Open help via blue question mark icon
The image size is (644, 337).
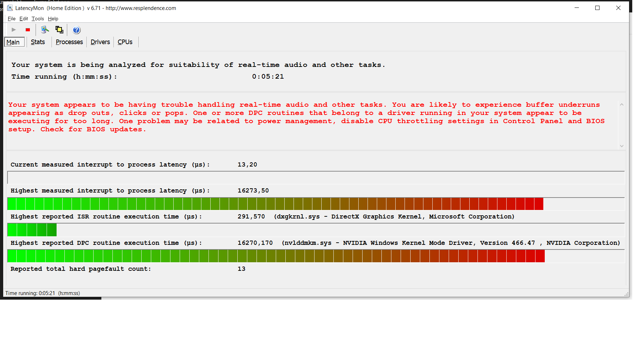pos(76,30)
